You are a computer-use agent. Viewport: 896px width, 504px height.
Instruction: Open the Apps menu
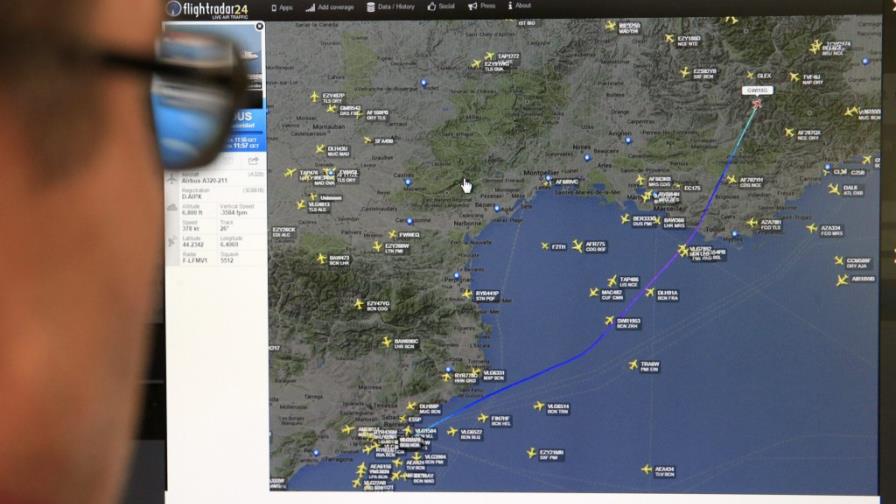pyautogui.click(x=281, y=7)
